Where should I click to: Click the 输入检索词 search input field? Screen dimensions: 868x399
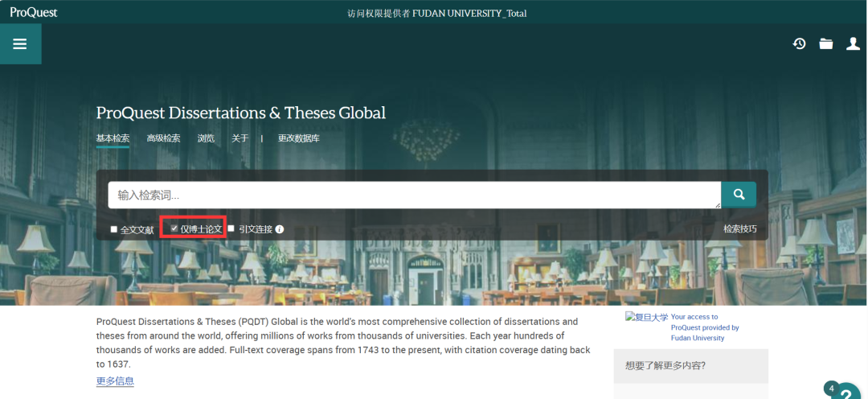coord(415,195)
